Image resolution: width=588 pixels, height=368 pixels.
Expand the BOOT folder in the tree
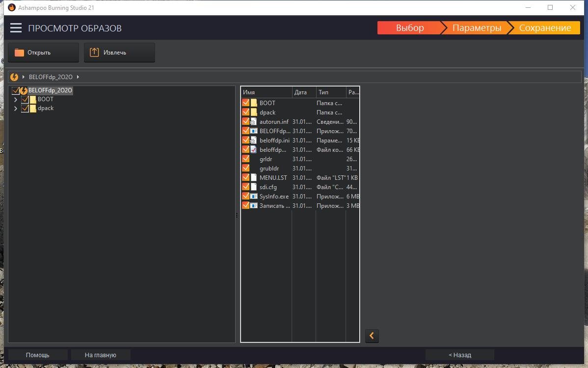pos(16,100)
